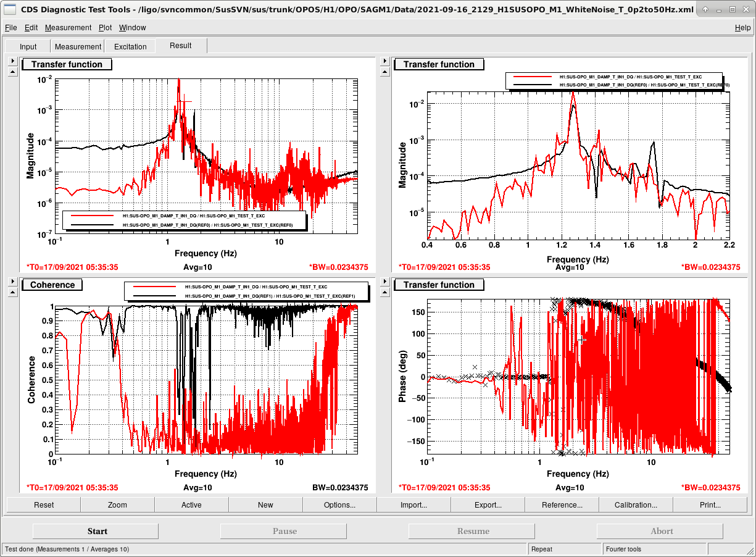Click the Transfer function title of the Phase plot

[439, 285]
